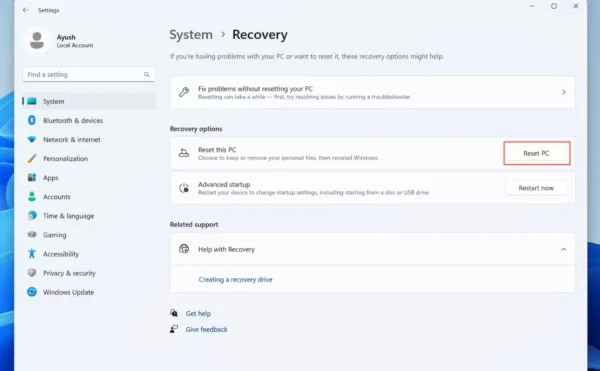
Task: Select Gaming in the sidebar
Action: pyautogui.click(x=89, y=235)
